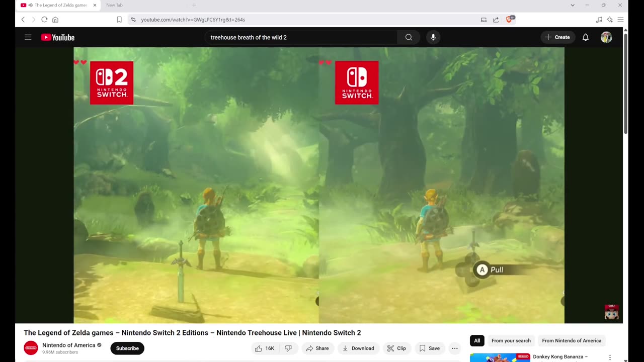Download the video

pyautogui.click(x=358, y=348)
